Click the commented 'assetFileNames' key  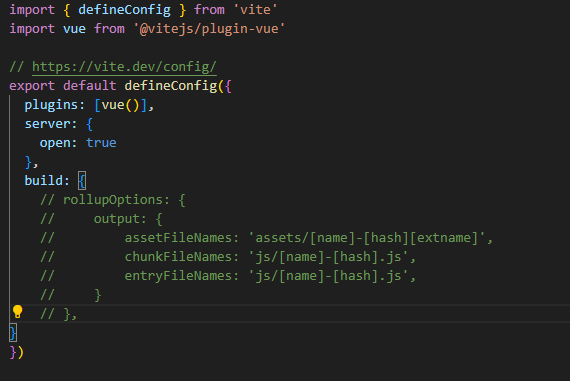click(x=178, y=238)
